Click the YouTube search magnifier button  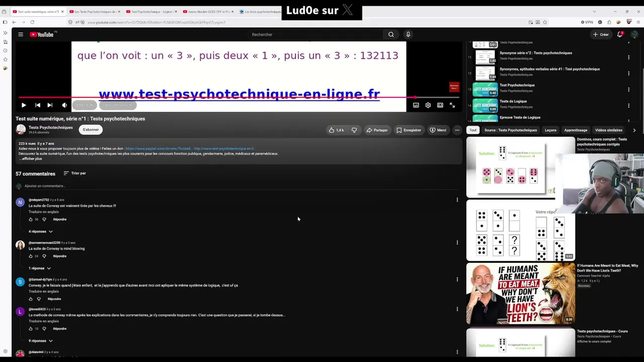pyautogui.click(x=391, y=34)
